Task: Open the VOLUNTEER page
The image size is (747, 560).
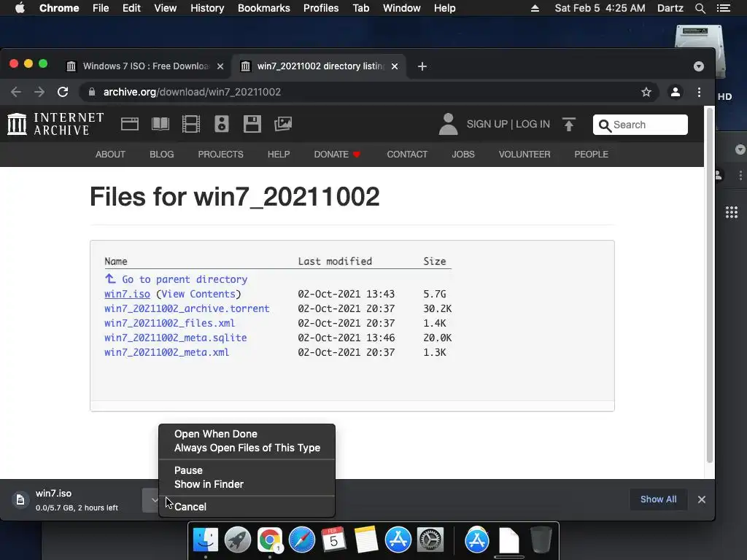Action: 524,155
